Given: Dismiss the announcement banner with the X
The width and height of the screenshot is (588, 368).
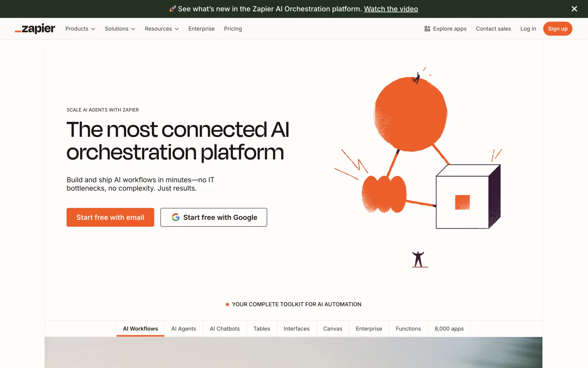Looking at the screenshot, I should (x=574, y=9).
